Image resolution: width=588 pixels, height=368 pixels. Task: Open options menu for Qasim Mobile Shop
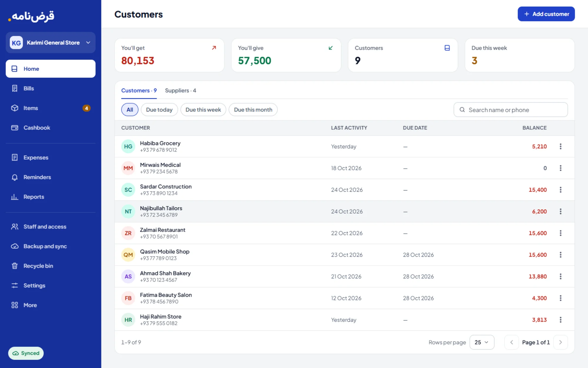560,255
